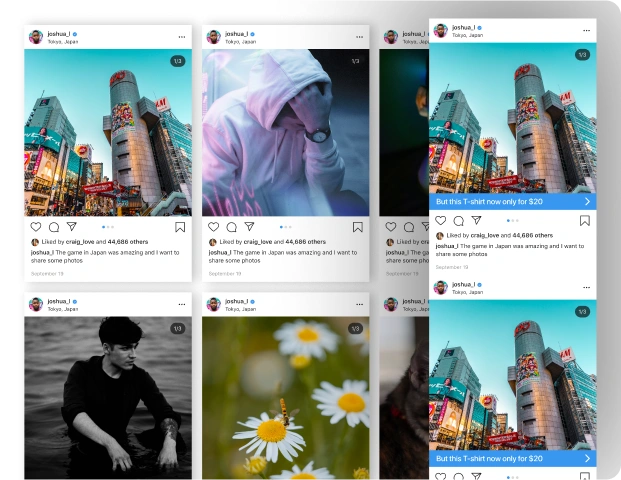Click caption text under bannerless Shibuya post

coord(105,256)
